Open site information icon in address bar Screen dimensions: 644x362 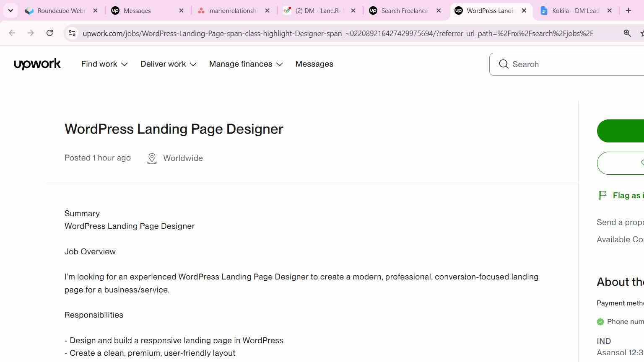[x=72, y=33]
